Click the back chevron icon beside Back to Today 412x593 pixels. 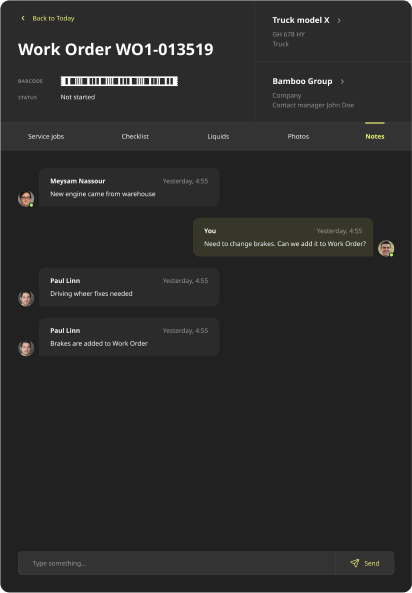click(x=23, y=18)
